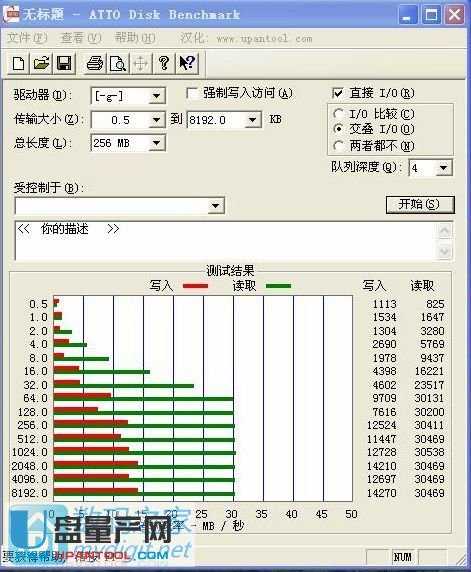This screenshot has width=471, height=572.
Task: Open the 查看 menu
Action: 81,38
